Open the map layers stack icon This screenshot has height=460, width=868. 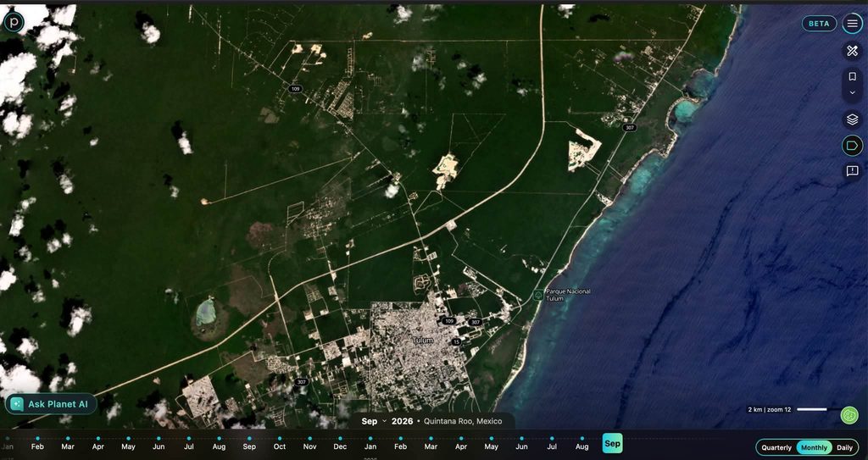point(852,119)
